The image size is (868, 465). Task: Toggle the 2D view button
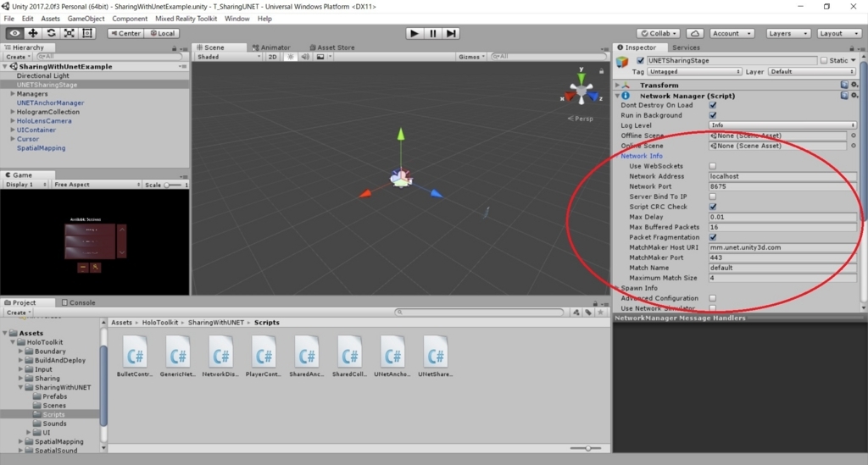[x=272, y=57]
